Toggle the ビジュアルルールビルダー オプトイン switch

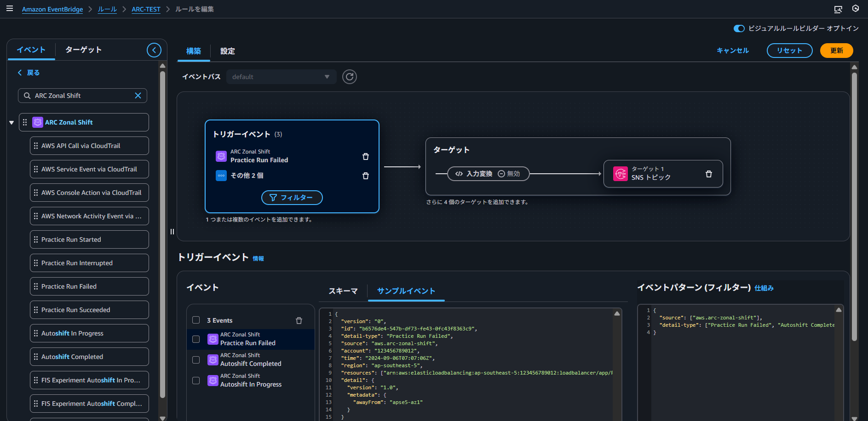point(739,28)
